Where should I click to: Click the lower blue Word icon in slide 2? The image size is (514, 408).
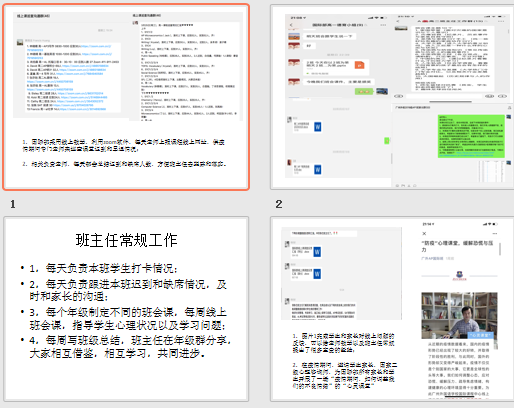click(x=318, y=170)
